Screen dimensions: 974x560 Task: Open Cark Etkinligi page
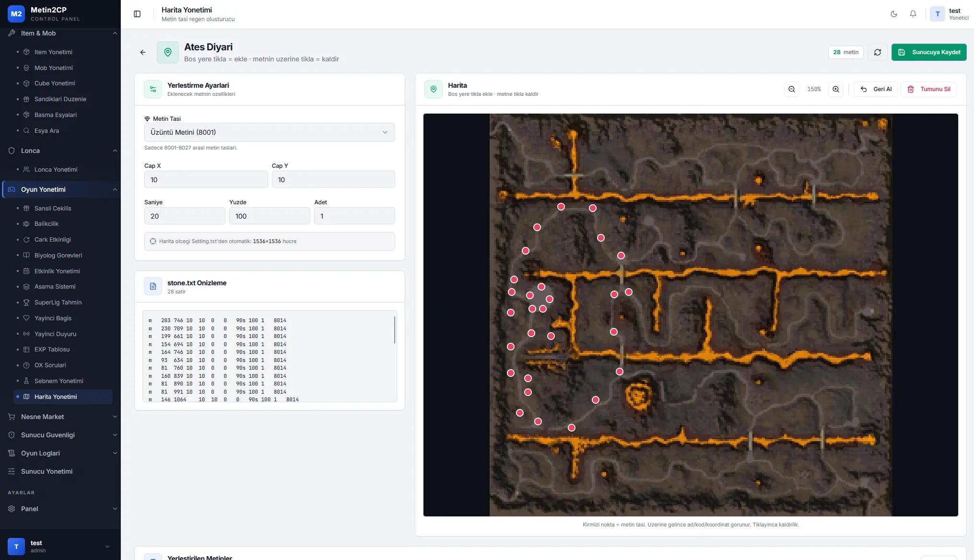[x=53, y=239]
